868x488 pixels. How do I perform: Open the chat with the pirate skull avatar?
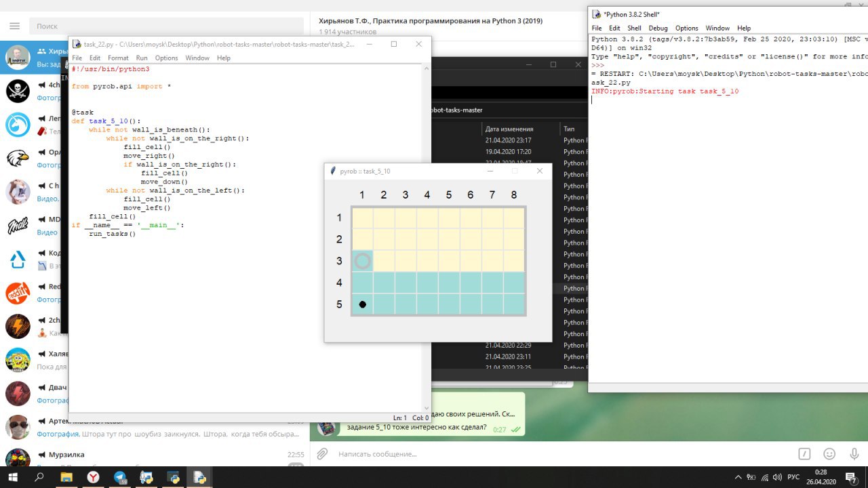pyautogui.click(x=18, y=91)
